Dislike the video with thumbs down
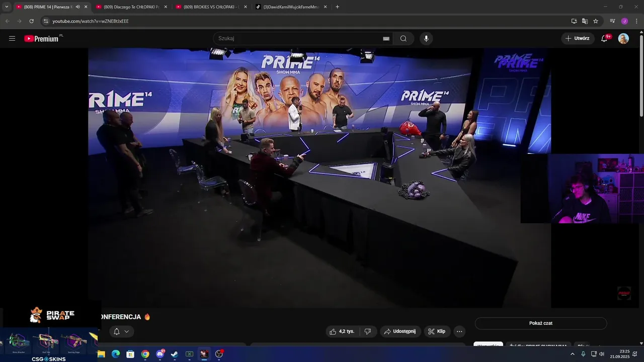The height and width of the screenshot is (362, 644). (x=368, y=331)
